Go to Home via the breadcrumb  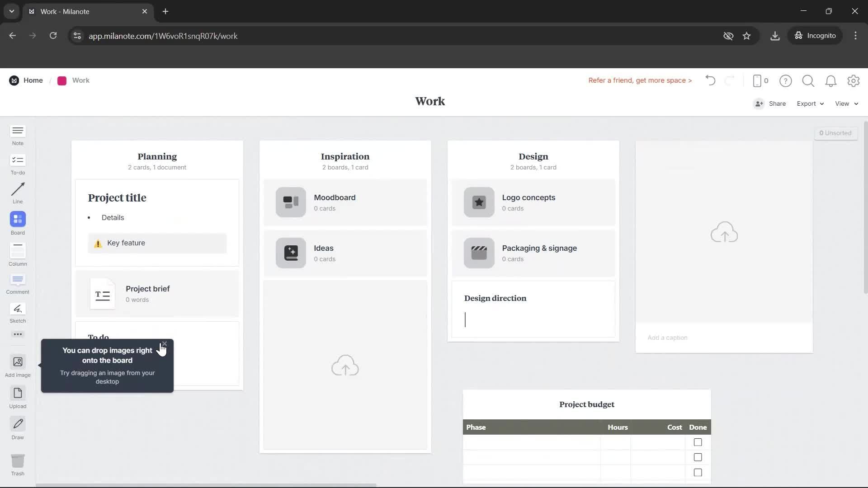[x=33, y=80]
